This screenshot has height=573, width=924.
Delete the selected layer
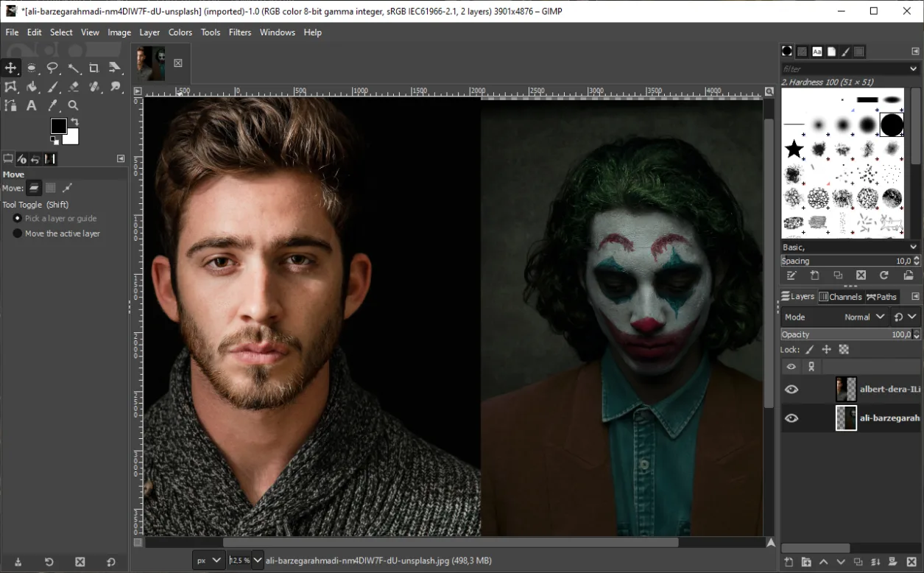[x=911, y=562]
